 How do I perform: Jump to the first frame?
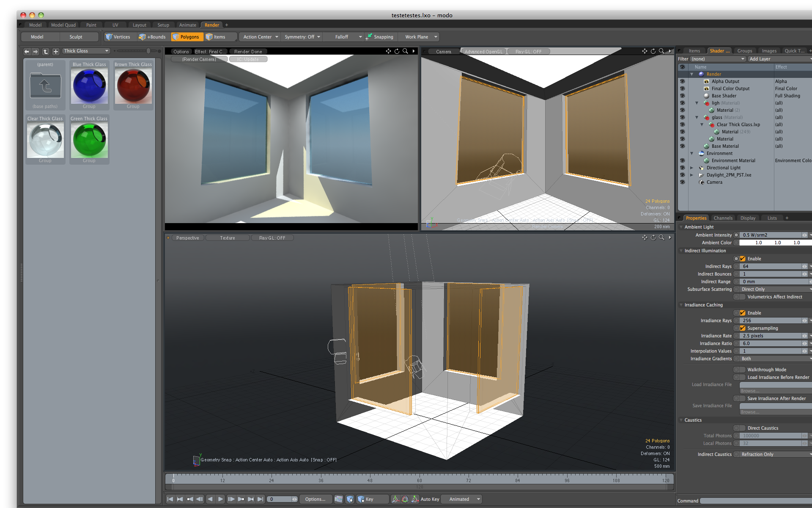pyautogui.click(x=170, y=499)
